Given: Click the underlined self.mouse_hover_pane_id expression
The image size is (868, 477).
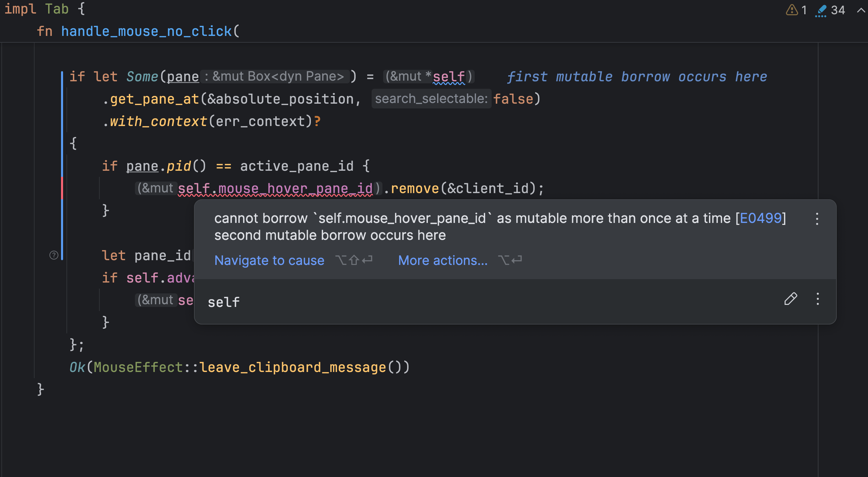Looking at the screenshot, I should coord(275,189).
